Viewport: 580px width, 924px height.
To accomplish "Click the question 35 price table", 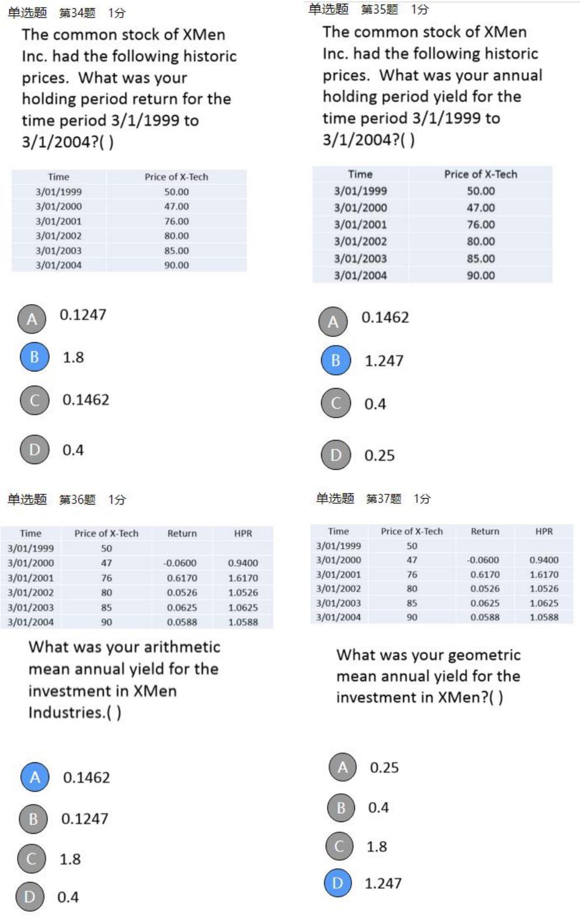I will pos(432,224).
